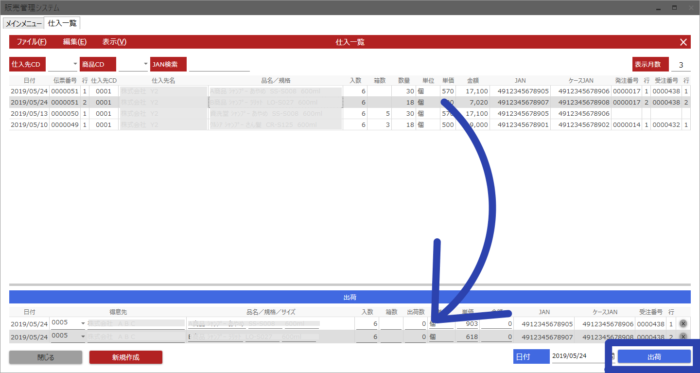Switch to the メインメニュー tab

tap(24, 24)
